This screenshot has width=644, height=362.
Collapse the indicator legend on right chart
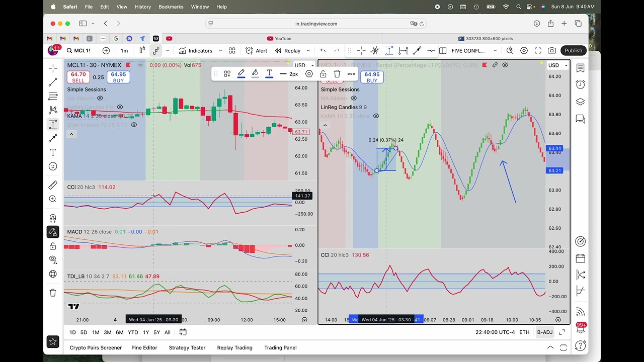click(x=325, y=125)
